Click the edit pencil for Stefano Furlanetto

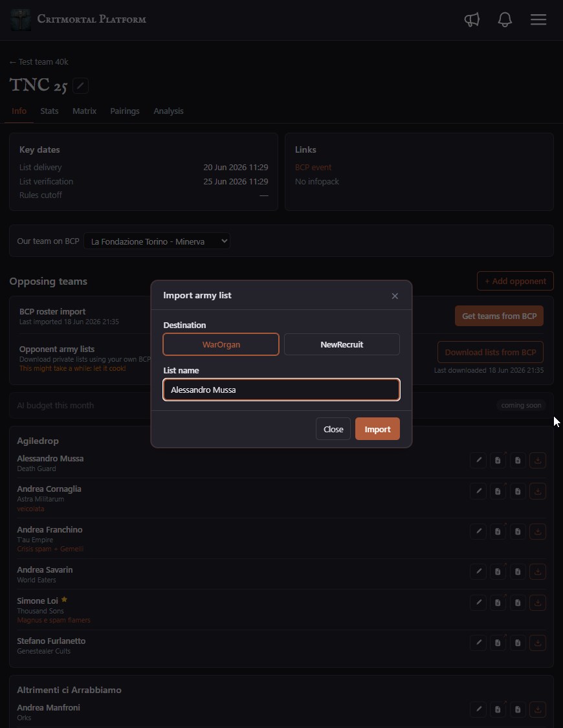click(x=478, y=643)
